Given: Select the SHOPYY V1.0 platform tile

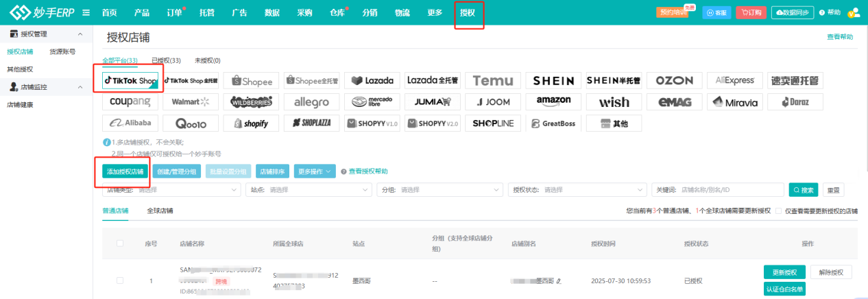Looking at the screenshot, I should [372, 123].
